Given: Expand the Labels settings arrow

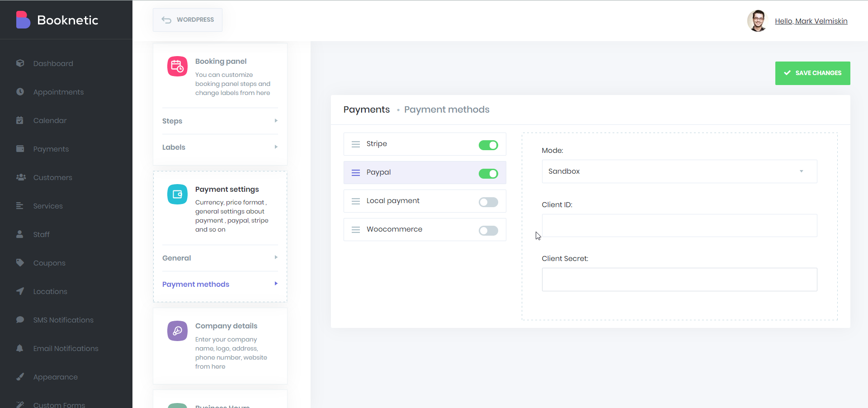Looking at the screenshot, I should 276,147.
